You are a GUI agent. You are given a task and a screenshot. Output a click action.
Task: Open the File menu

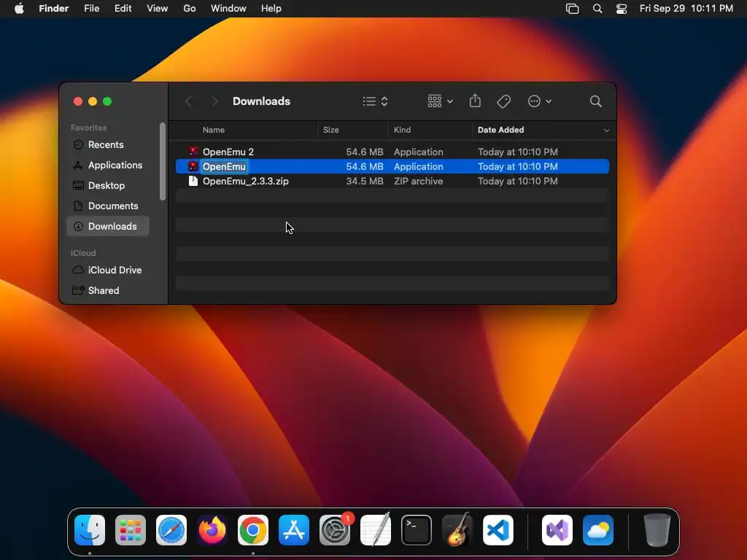click(91, 9)
